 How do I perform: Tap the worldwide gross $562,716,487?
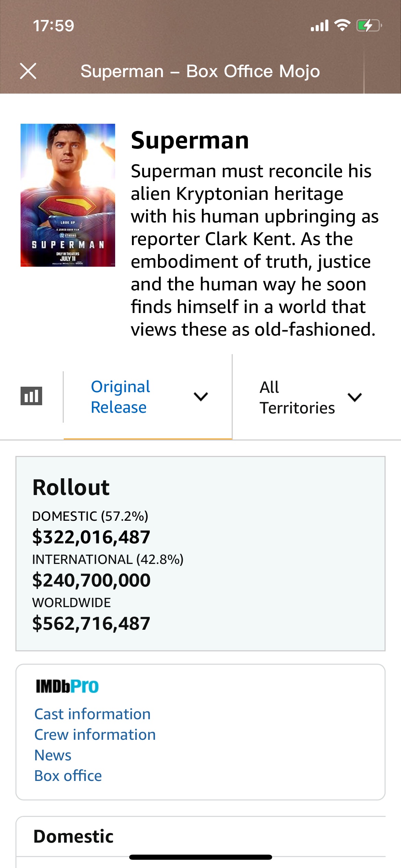(x=91, y=623)
